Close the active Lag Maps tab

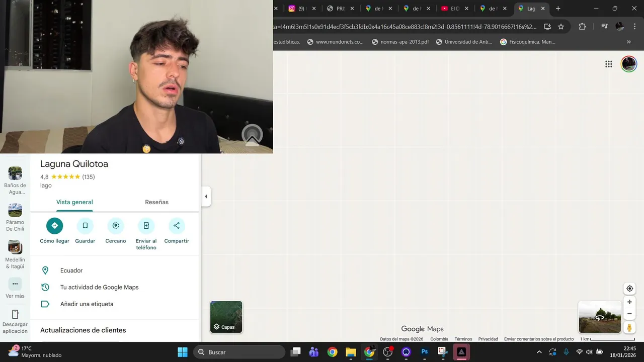click(543, 9)
